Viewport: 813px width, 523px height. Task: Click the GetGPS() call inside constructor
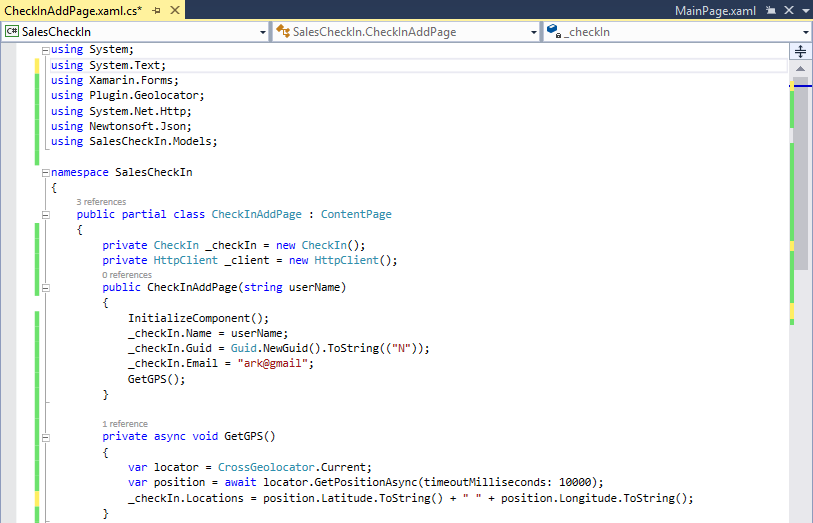coord(156,379)
